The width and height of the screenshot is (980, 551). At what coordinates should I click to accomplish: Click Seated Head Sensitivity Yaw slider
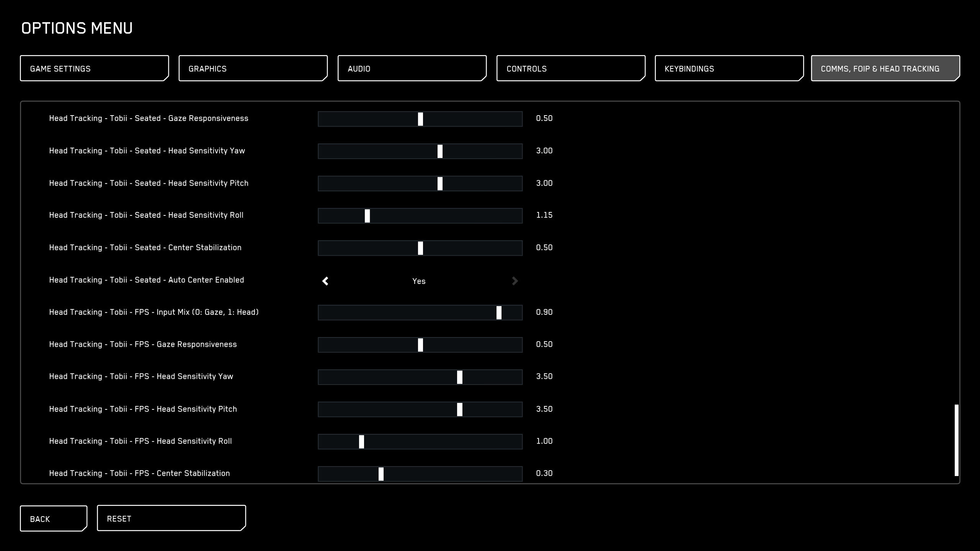click(x=420, y=151)
